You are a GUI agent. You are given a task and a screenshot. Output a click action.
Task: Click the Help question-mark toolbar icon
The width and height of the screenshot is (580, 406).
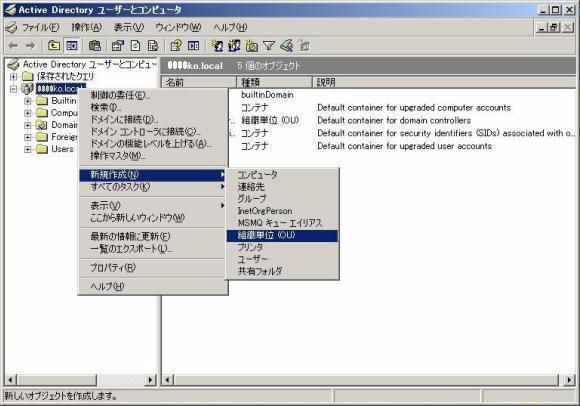(x=176, y=46)
